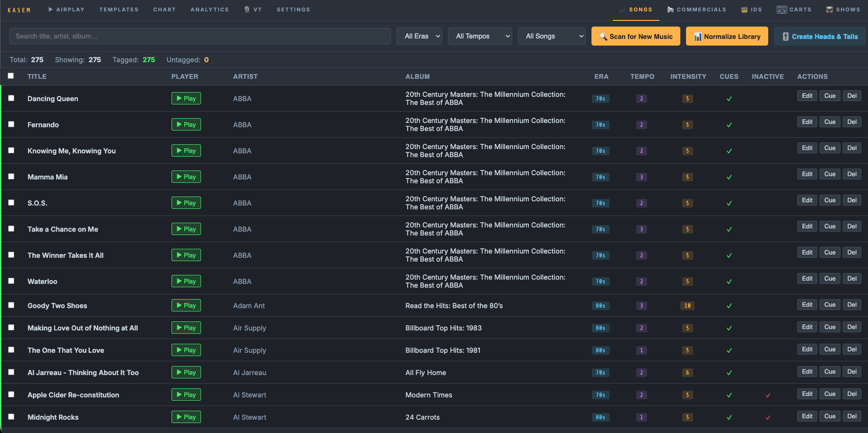The width and height of the screenshot is (868, 433).
Task: Sort by the Artist column header
Action: click(245, 76)
